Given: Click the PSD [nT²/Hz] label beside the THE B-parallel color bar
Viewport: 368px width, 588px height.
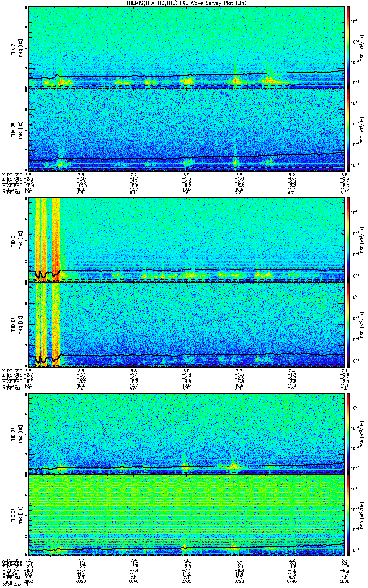Looking at the screenshot, I should coord(362,516).
